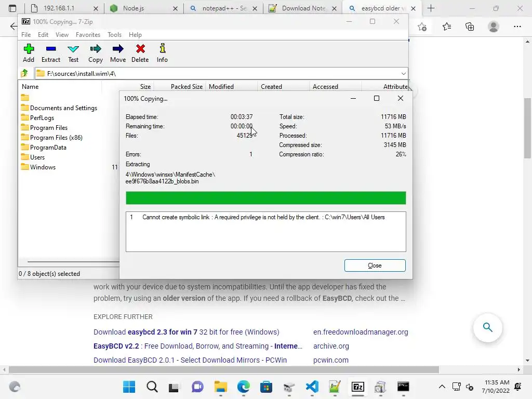Add this page to favorites
532x399 pixels.
point(422,26)
